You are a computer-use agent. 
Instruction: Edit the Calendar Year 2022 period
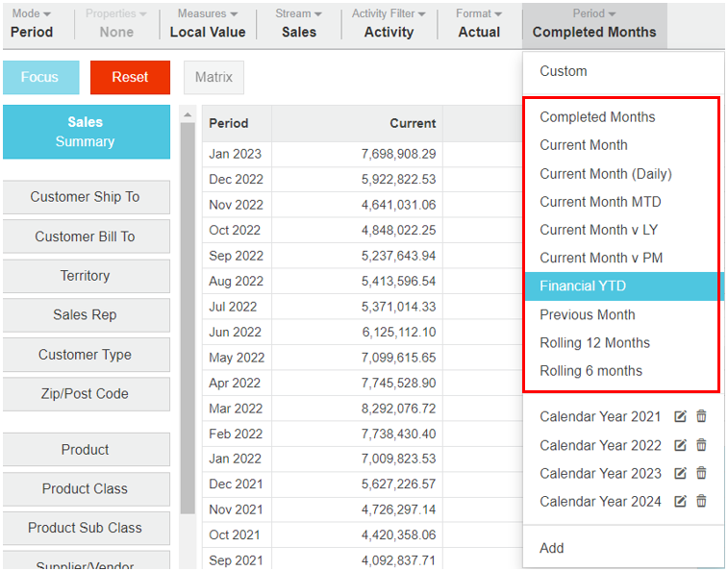[681, 445]
